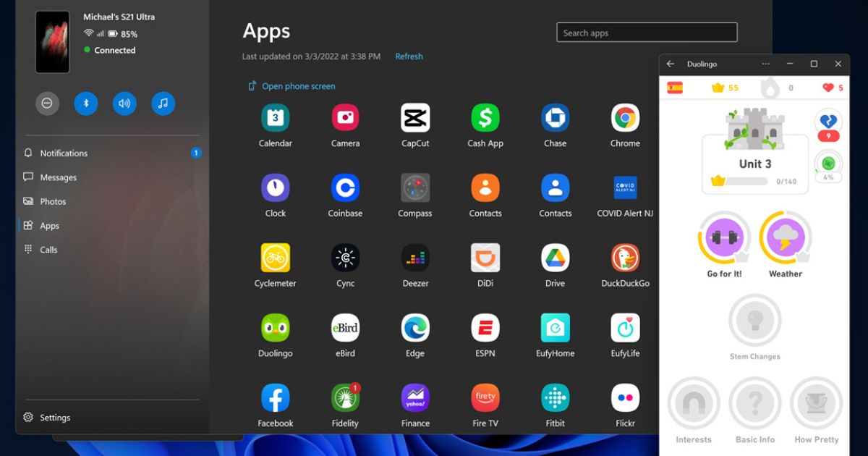Open Cash App
The height and width of the screenshot is (456, 868).
485,118
